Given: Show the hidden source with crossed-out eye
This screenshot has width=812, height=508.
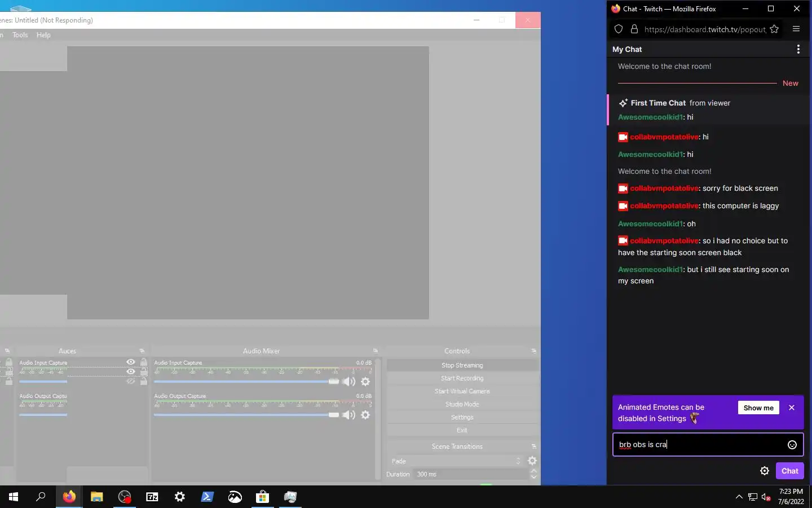Looking at the screenshot, I should (131, 382).
